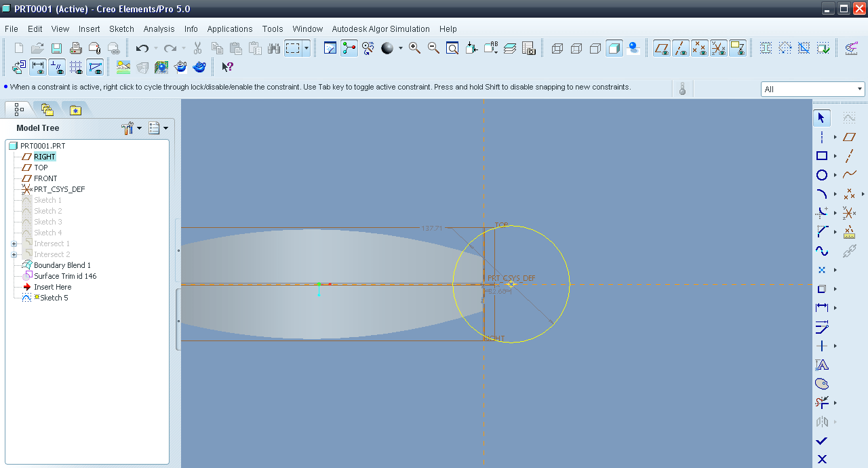Expand the Intersect 1 tree node
This screenshot has width=868, height=468.
click(14, 243)
